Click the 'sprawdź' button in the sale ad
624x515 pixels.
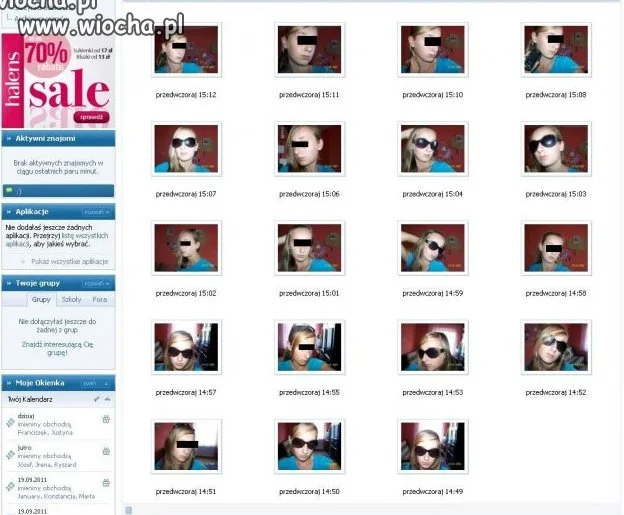coord(92,117)
